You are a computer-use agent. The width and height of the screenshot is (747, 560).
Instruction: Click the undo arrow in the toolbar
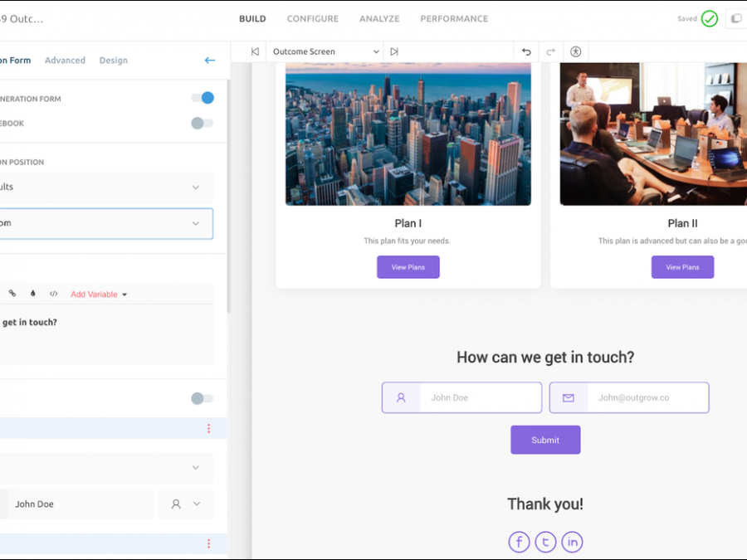pos(526,51)
